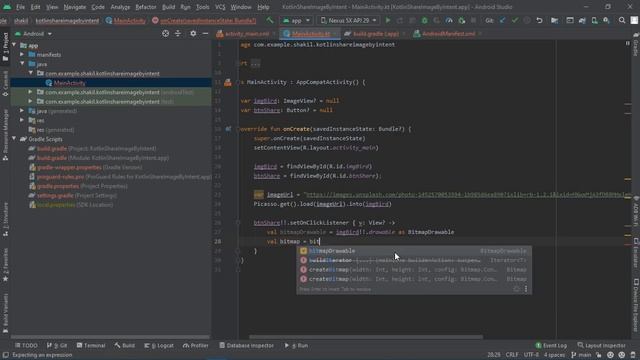Start debugging with the bug icon
This screenshot has height=360, width=640.
[424, 20]
